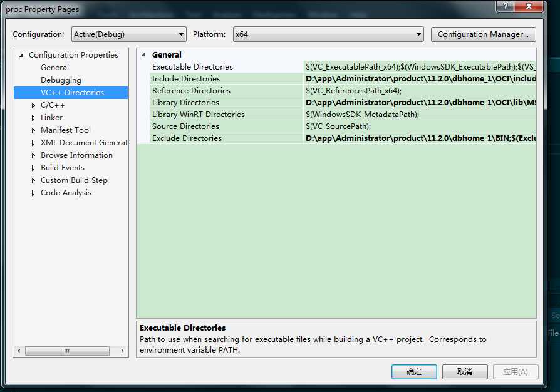The height and width of the screenshot is (392, 560).
Task: Edit the $(WindowsSDK_MetadataPath) value
Action: [x=420, y=114]
